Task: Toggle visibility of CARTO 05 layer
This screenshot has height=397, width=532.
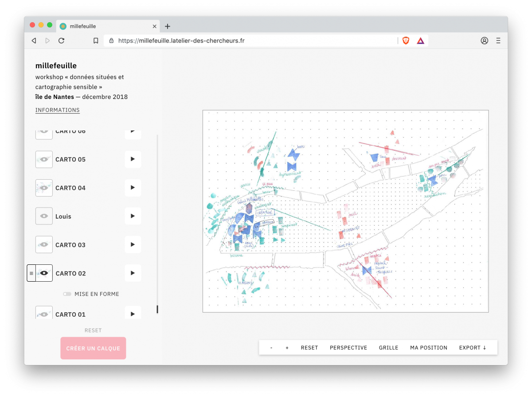Action: coord(44,159)
